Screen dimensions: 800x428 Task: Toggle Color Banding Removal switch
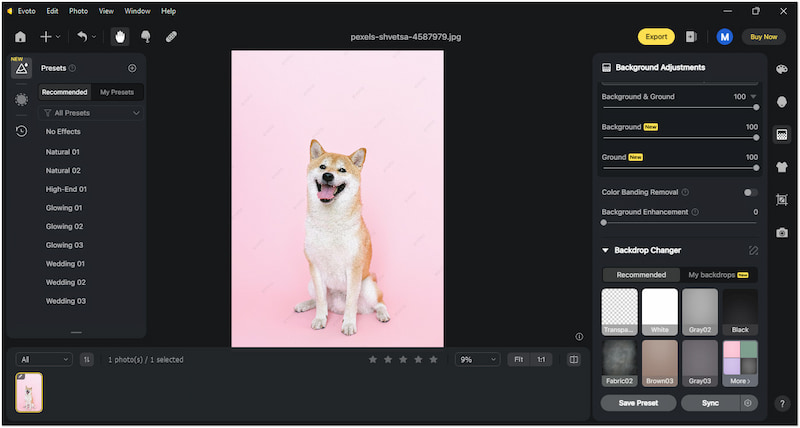point(751,192)
